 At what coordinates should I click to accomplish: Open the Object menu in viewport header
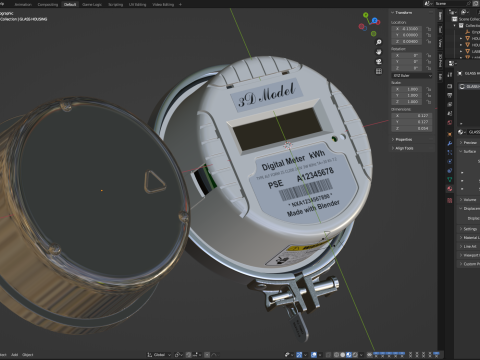point(28,355)
